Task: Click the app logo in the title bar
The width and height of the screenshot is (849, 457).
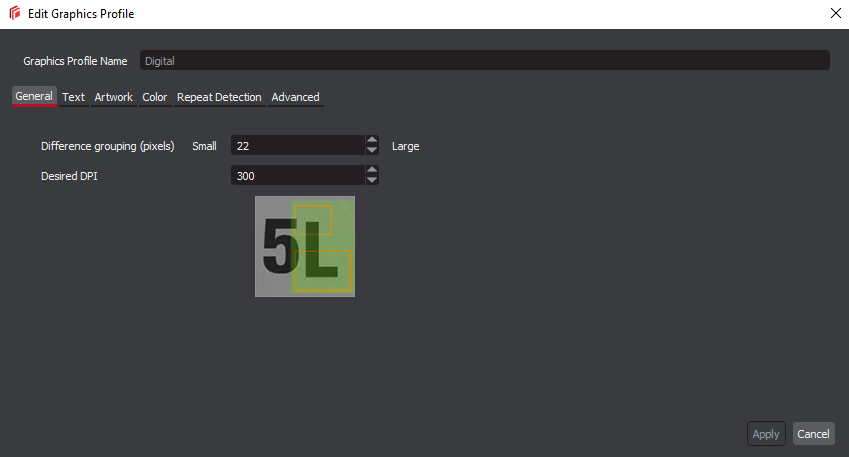Action: click(x=14, y=14)
